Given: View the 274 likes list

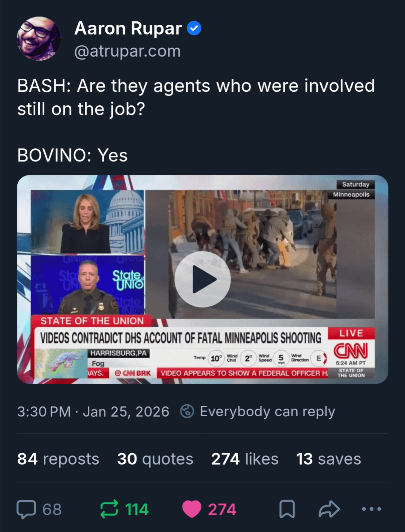Looking at the screenshot, I should coord(245,459).
